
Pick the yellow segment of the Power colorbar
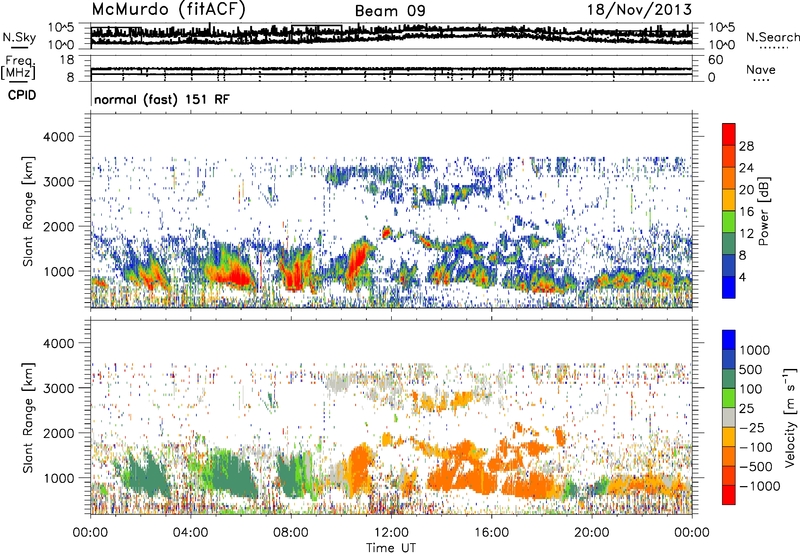tap(729, 200)
